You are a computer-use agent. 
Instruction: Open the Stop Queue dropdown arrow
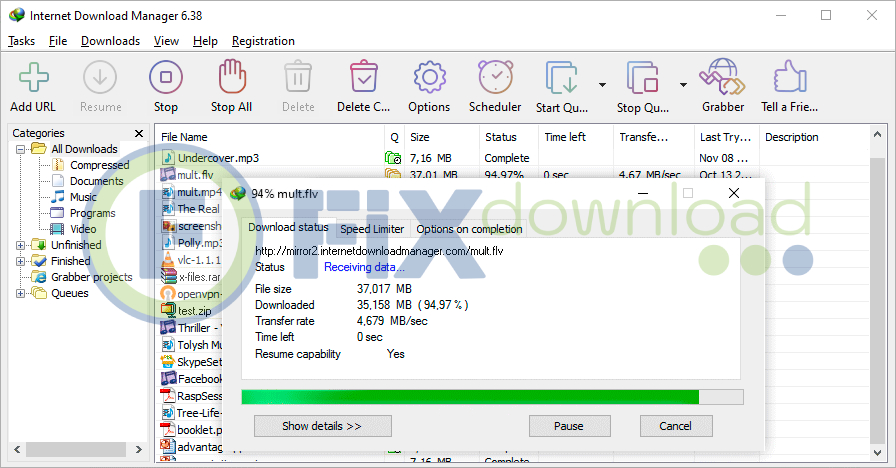(683, 85)
